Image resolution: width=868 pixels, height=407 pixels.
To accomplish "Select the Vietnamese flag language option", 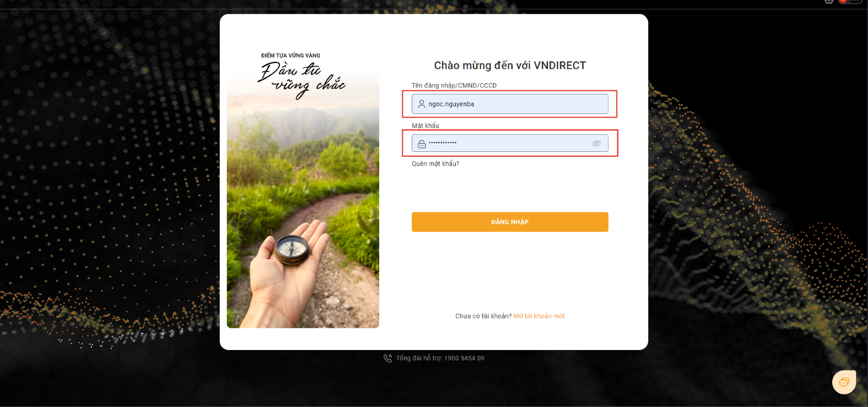I will point(843,1).
